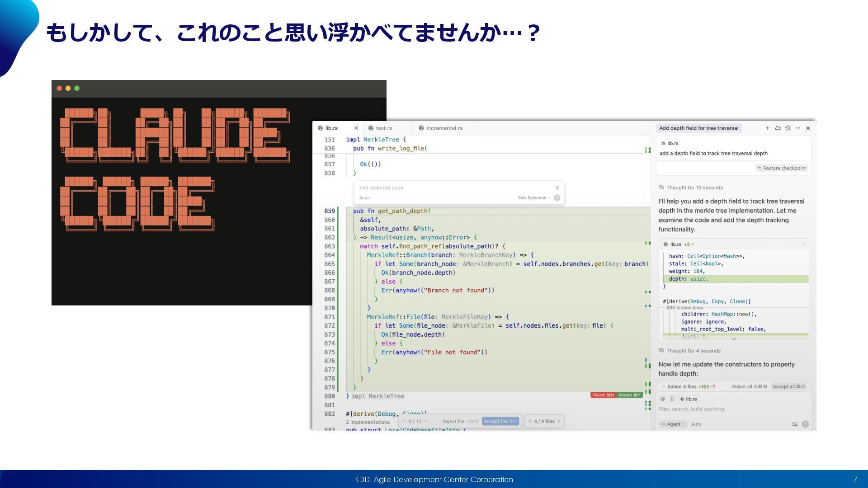Click the sticky header 'impl MerkleTree {' line
Image resolution: width=868 pixels, height=488 pixels.
tap(376, 140)
